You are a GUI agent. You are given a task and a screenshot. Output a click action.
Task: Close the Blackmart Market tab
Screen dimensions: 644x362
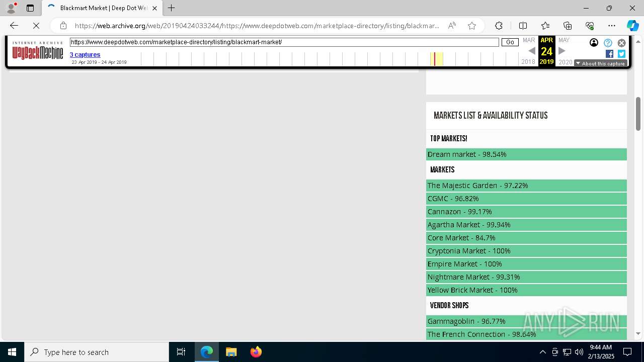(154, 8)
